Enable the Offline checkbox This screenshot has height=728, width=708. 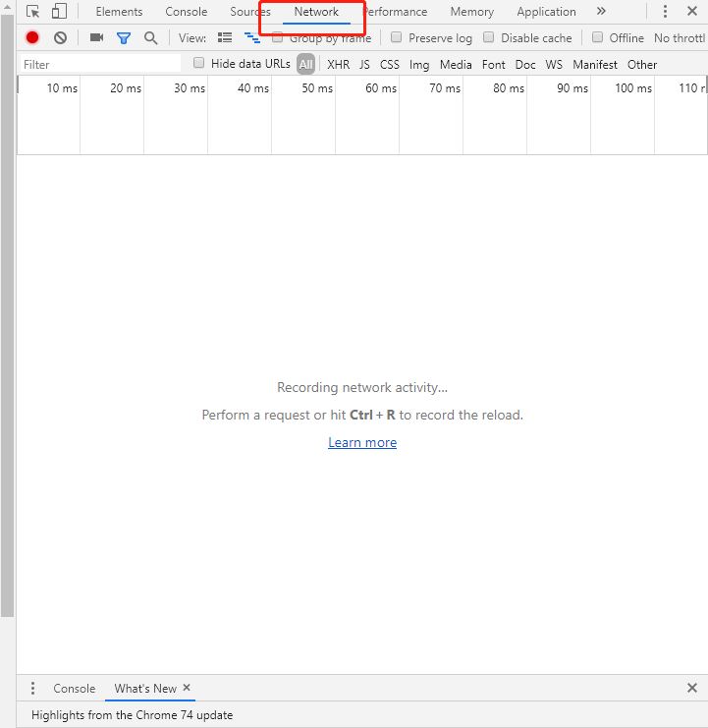point(597,37)
